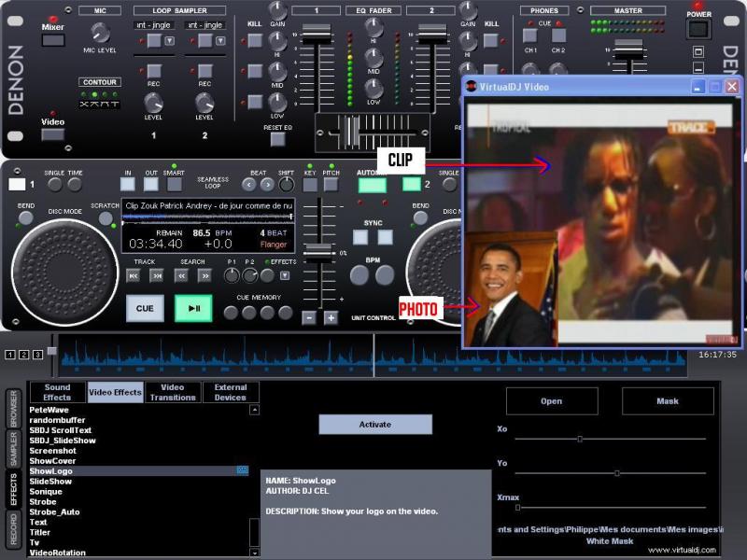Click the Activate button

(x=375, y=425)
